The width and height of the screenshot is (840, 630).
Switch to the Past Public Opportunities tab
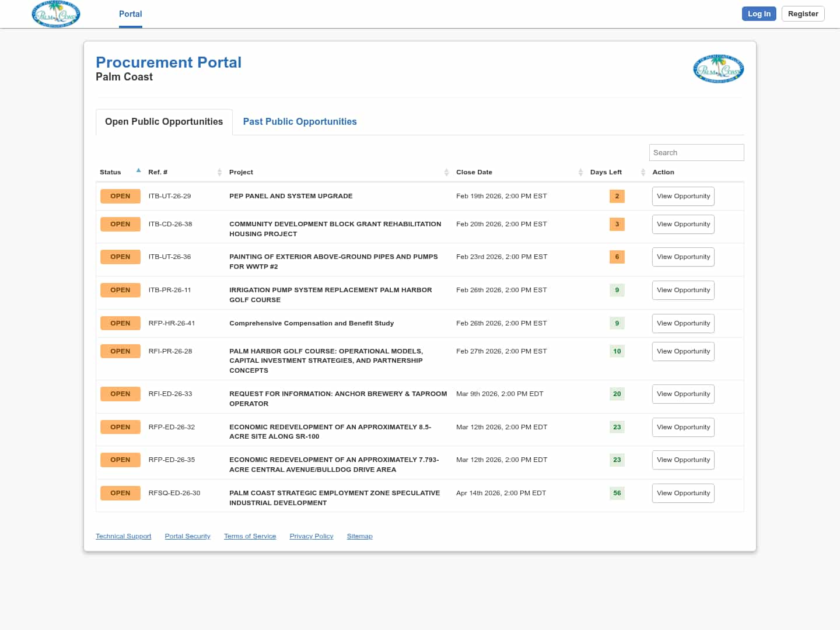(300, 121)
